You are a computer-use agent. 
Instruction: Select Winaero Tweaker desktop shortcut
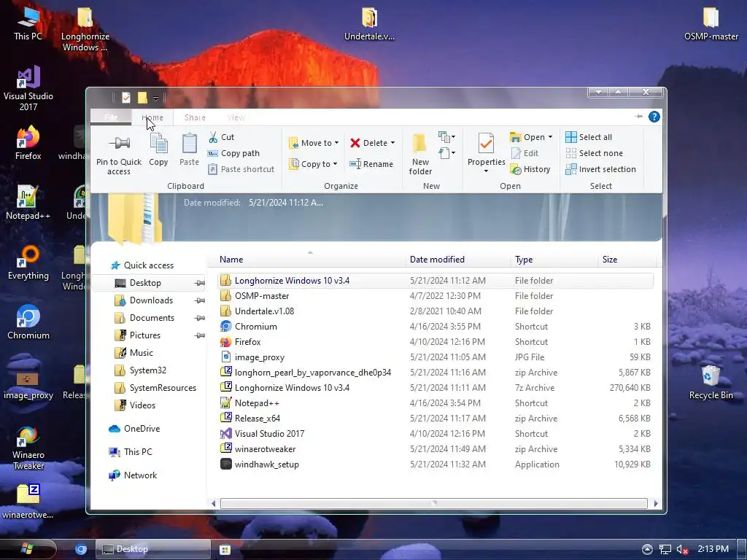click(28, 448)
